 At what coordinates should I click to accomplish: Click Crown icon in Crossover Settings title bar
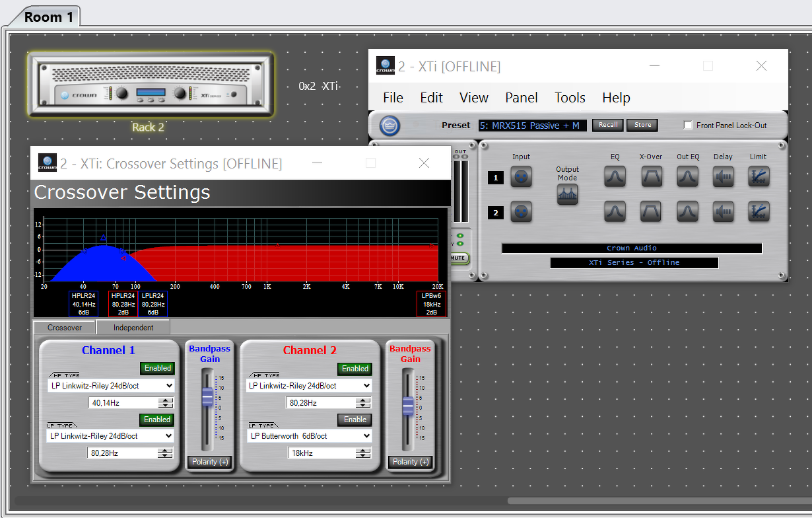tap(48, 163)
